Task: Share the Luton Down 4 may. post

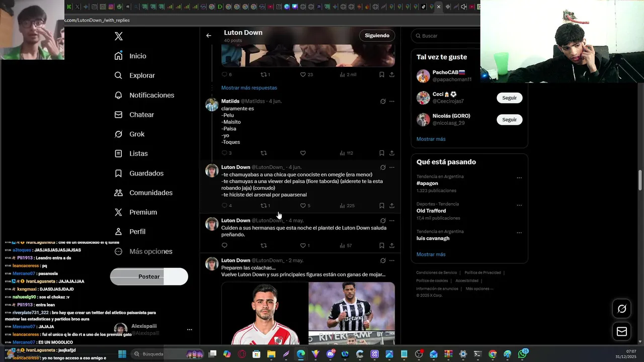Action: click(x=392, y=245)
